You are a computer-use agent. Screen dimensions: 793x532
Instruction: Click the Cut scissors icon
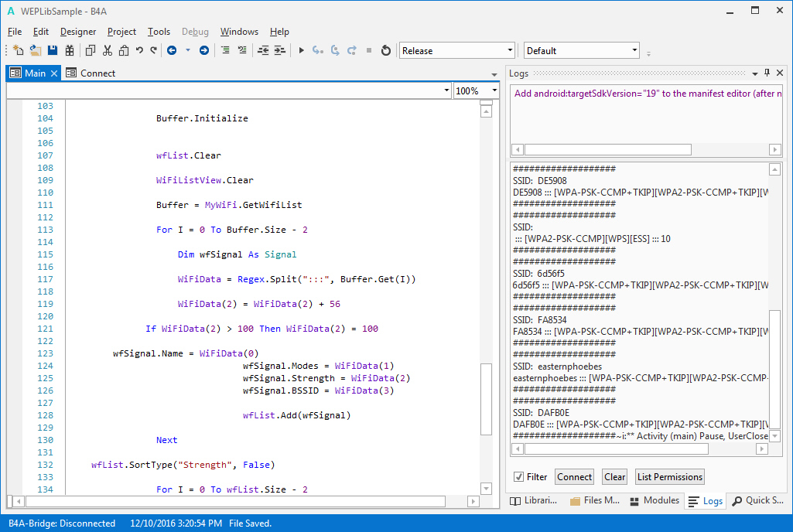click(107, 51)
